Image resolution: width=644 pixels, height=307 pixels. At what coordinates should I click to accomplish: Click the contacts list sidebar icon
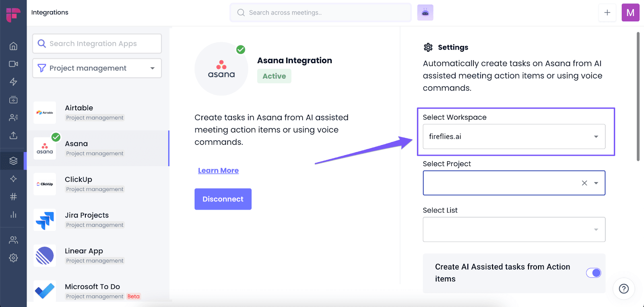[13, 117]
